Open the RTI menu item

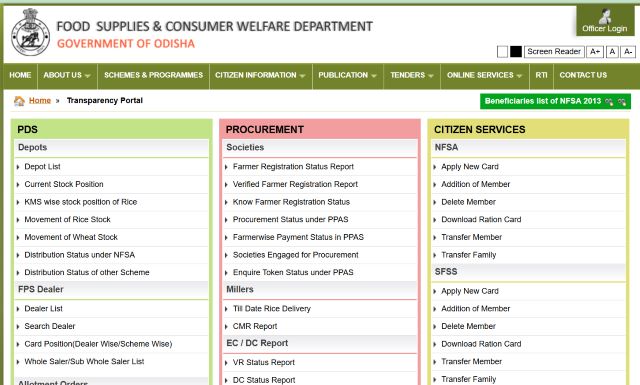[541, 76]
